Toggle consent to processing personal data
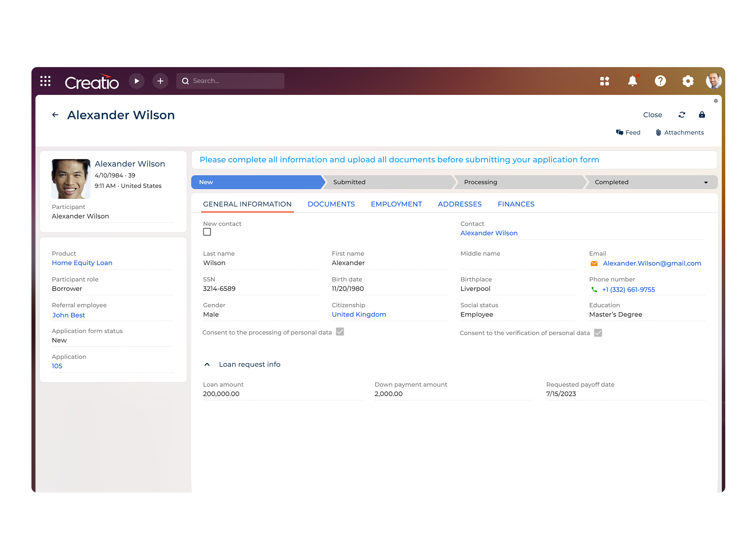The height and width of the screenshot is (559, 756). point(340,332)
